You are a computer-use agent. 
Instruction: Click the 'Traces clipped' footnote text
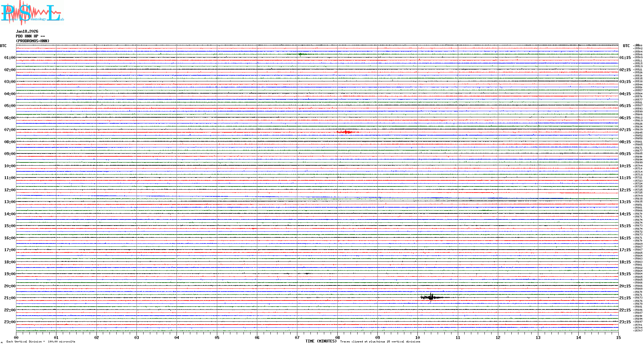point(380,342)
